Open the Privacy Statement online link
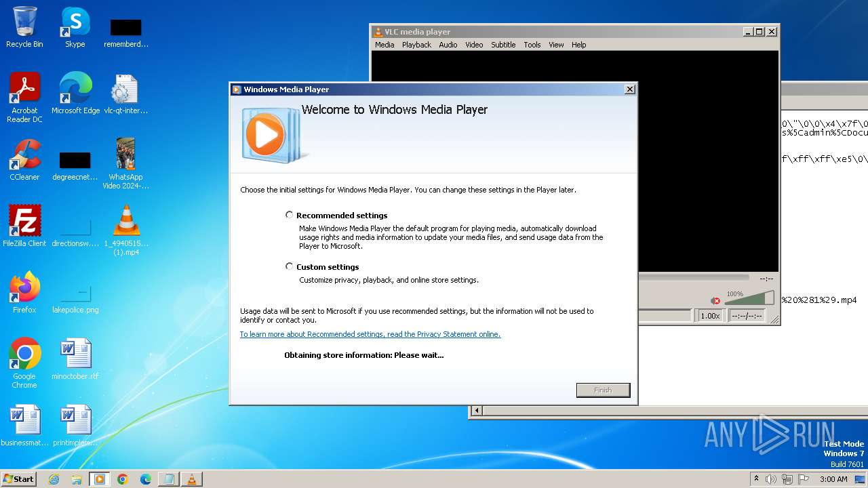The height and width of the screenshot is (488, 868). click(370, 334)
